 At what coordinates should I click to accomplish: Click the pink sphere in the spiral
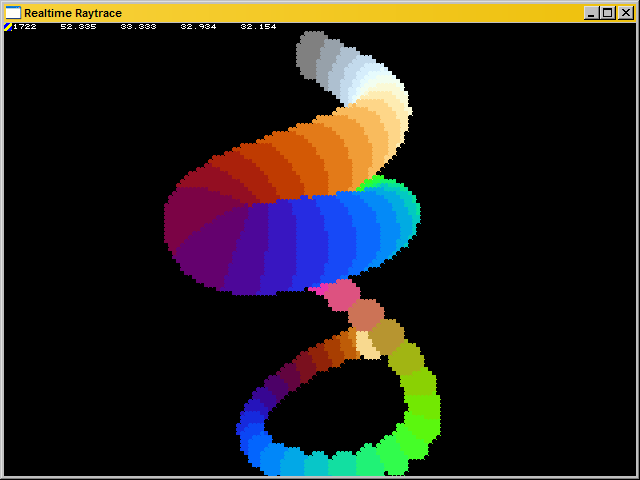[344, 295]
